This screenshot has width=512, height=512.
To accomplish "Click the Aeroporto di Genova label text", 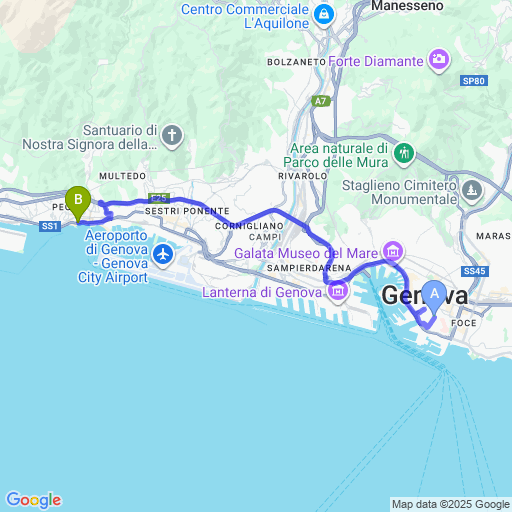I will pos(113,256).
